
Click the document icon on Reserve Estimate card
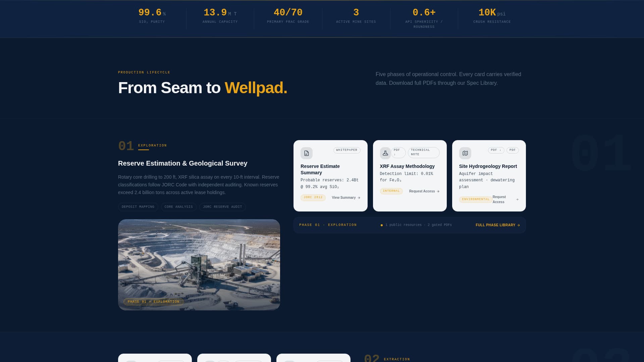(306, 153)
